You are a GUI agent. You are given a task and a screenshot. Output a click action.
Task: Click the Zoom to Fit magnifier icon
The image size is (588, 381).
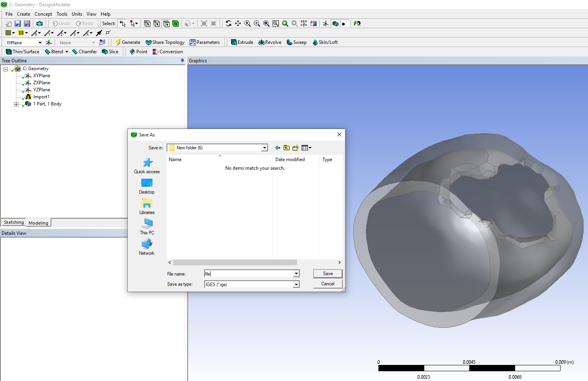[275, 24]
